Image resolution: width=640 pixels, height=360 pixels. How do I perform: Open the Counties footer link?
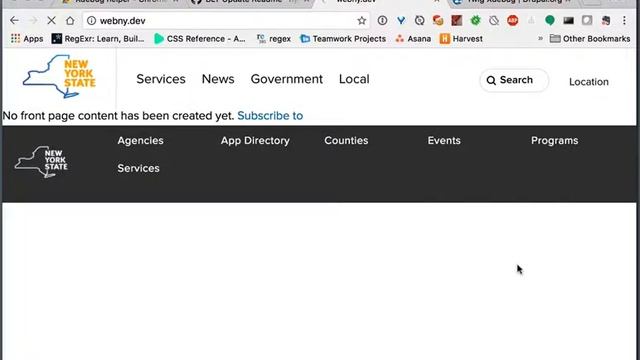(346, 140)
